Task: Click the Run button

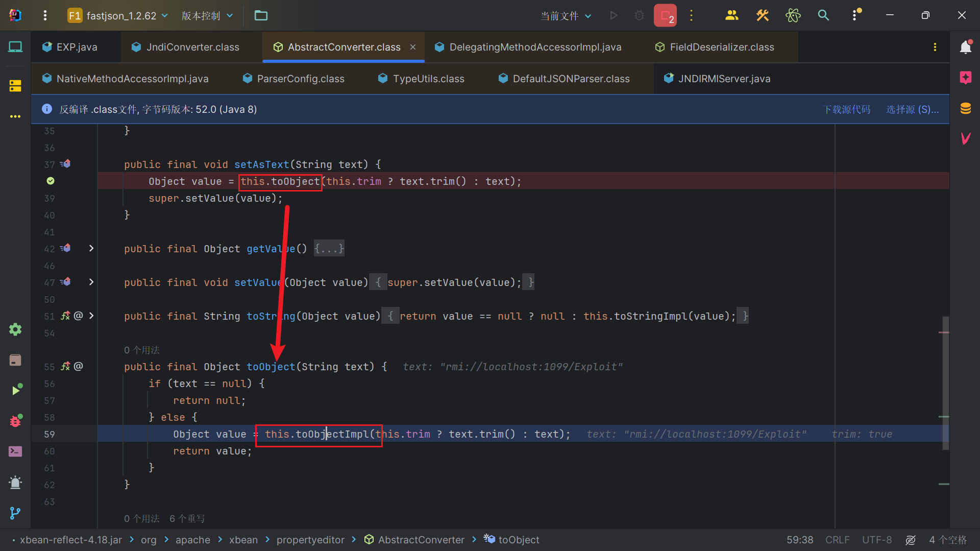Action: pyautogui.click(x=614, y=15)
